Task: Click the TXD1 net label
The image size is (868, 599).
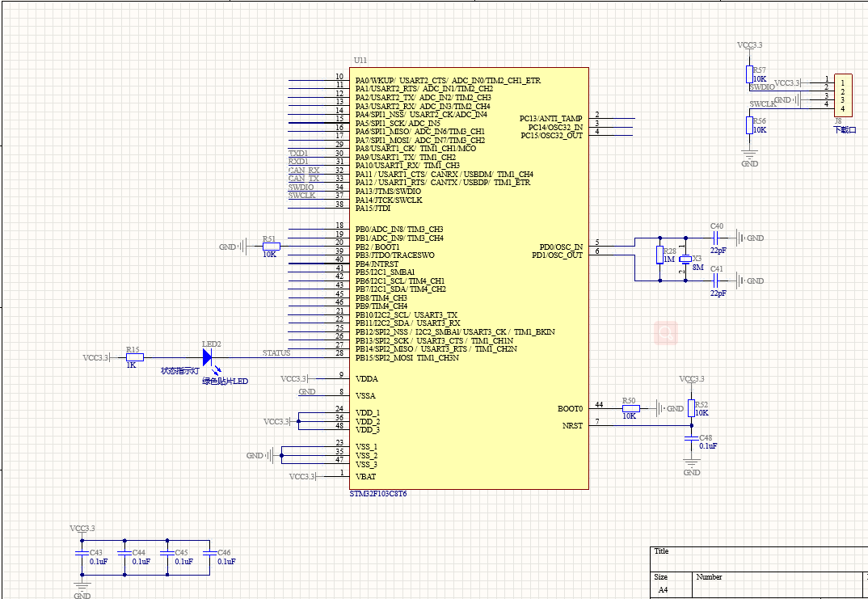Action: tap(298, 153)
